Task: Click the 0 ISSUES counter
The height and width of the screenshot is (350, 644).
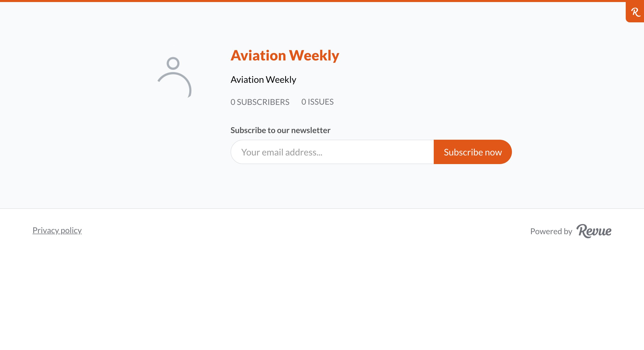Action: [x=317, y=102]
